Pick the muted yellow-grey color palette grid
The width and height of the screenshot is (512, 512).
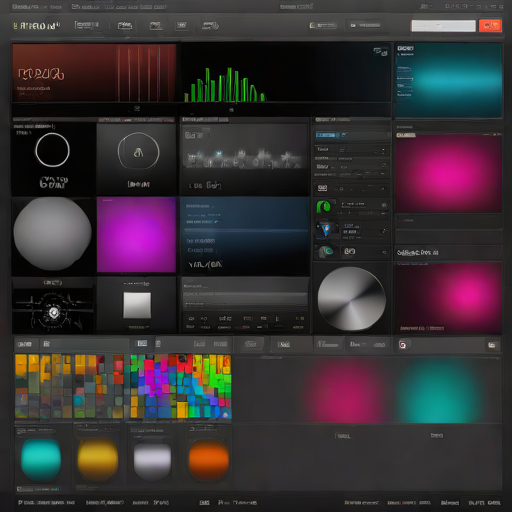coord(69,386)
